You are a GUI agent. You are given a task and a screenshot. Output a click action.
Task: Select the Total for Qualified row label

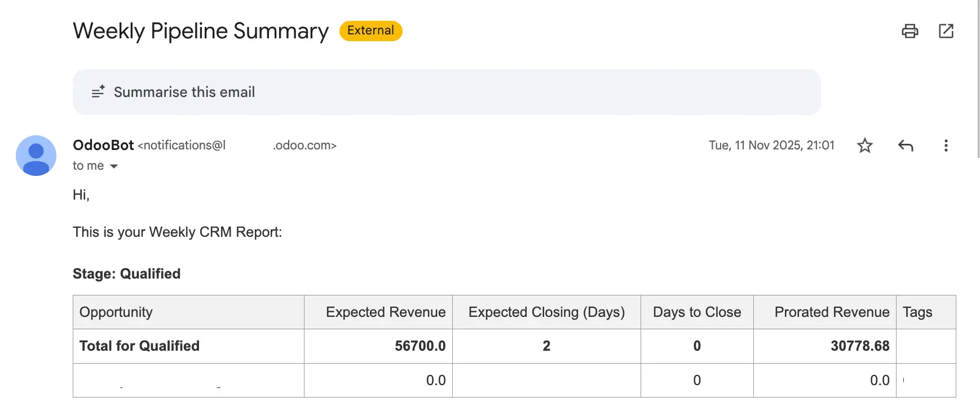coord(139,346)
